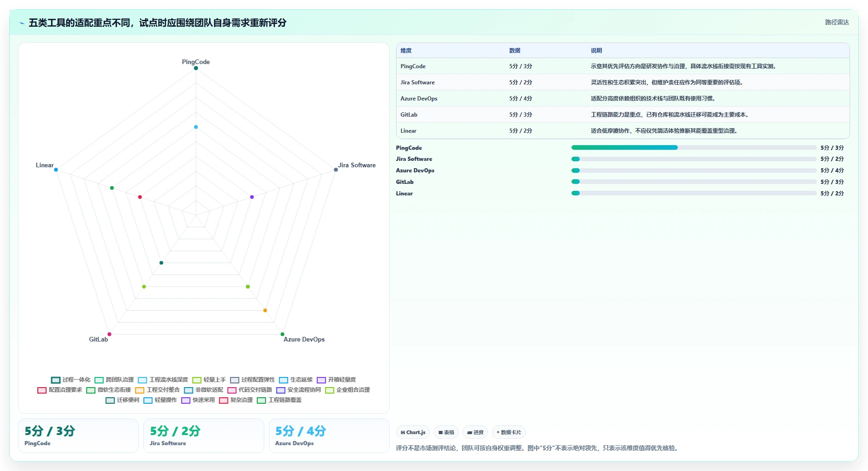Click the dark teal point on GitLab axis
This screenshot has height=471, width=868.
(x=161, y=263)
